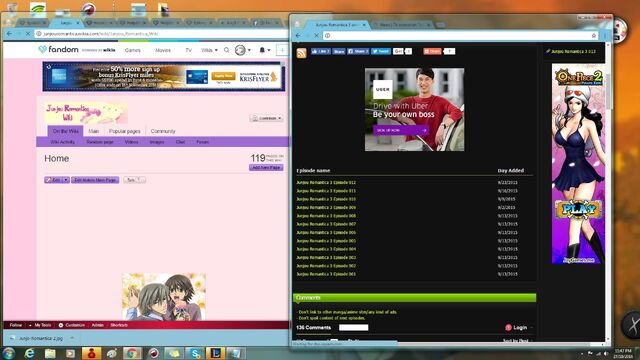The width and height of the screenshot is (640, 360).
Task: Click the Login link in comments
Action: click(x=516, y=327)
